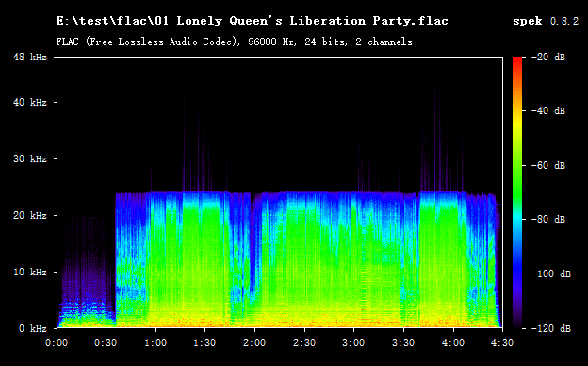Click the 48 kHz axis label
The image size is (588, 366).
click(x=30, y=57)
